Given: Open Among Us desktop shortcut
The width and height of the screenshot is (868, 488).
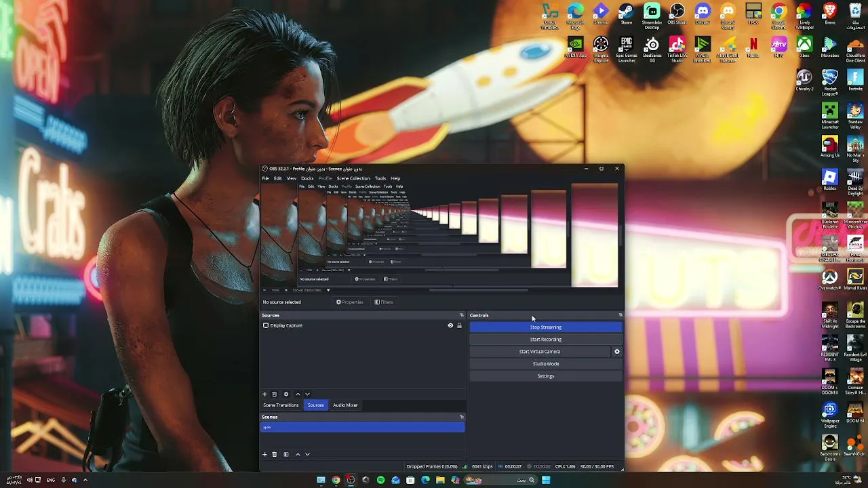Looking at the screenshot, I should coord(830,148).
